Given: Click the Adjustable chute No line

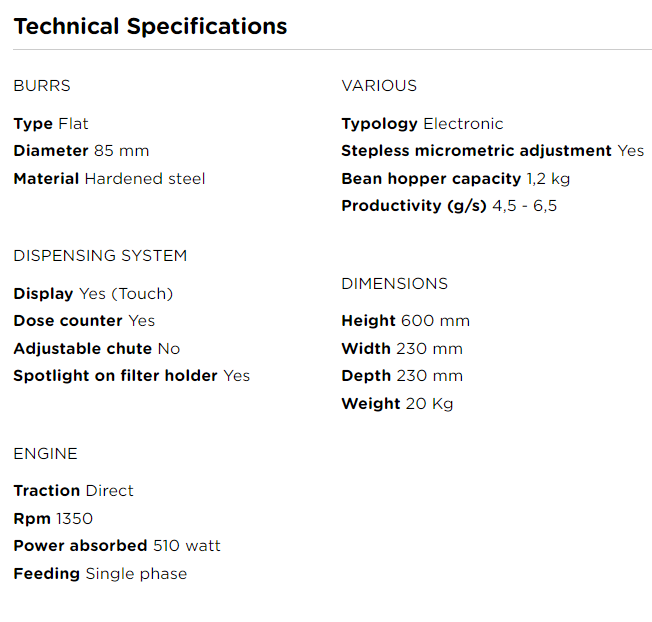Looking at the screenshot, I should pyautogui.click(x=97, y=349).
